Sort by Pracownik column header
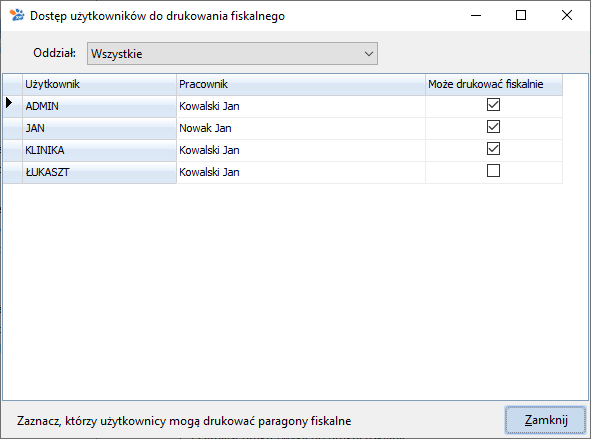 [x=301, y=84]
